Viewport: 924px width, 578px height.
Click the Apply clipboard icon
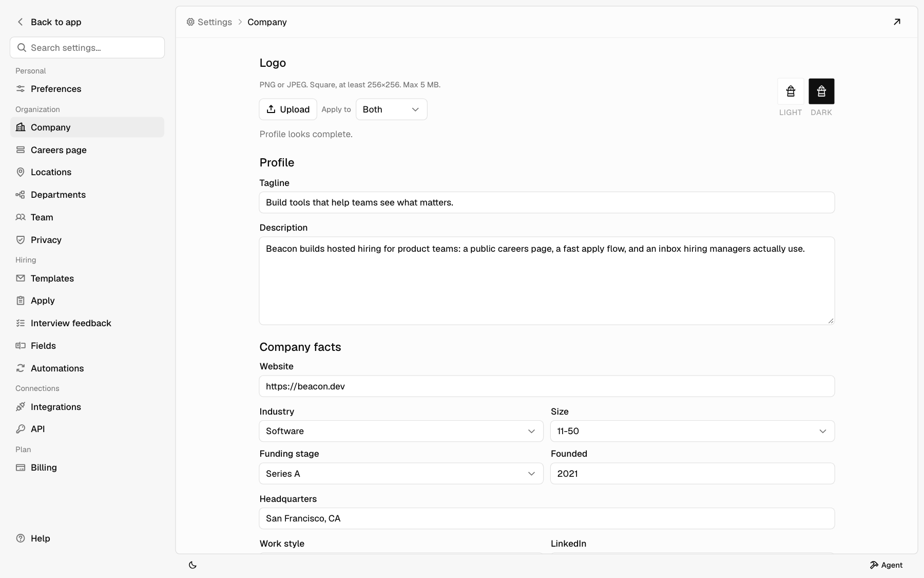point(21,301)
